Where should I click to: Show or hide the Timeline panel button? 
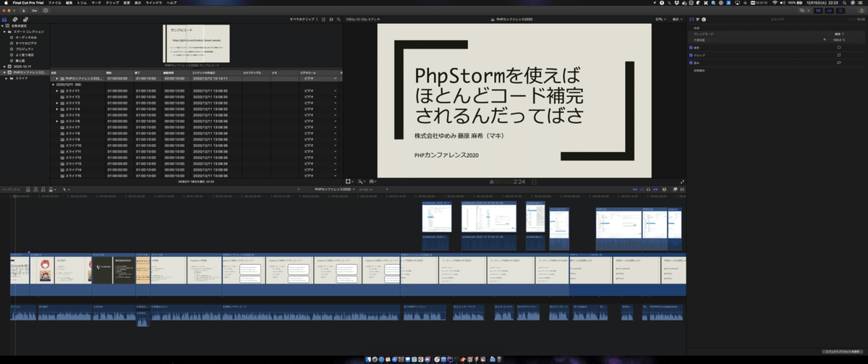(829, 11)
